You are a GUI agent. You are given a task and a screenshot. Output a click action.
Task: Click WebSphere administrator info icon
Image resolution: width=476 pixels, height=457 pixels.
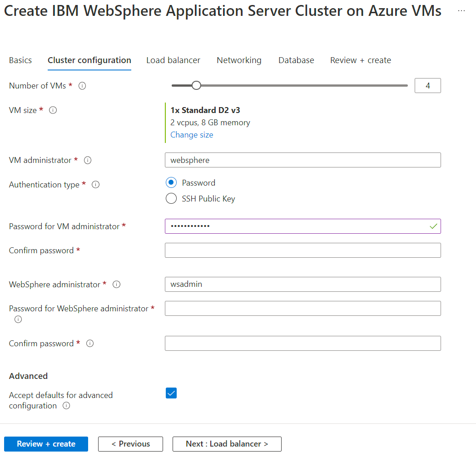[117, 284]
